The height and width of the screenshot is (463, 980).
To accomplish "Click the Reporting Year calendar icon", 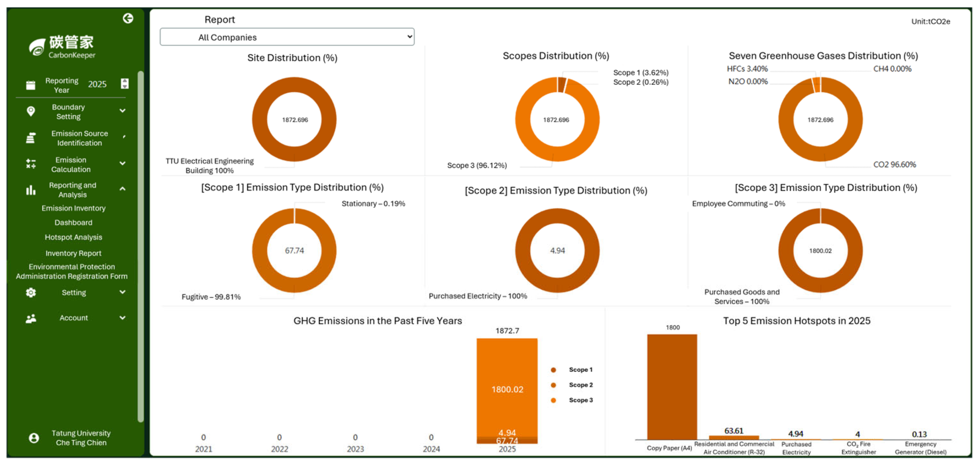I will tap(31, 85).
